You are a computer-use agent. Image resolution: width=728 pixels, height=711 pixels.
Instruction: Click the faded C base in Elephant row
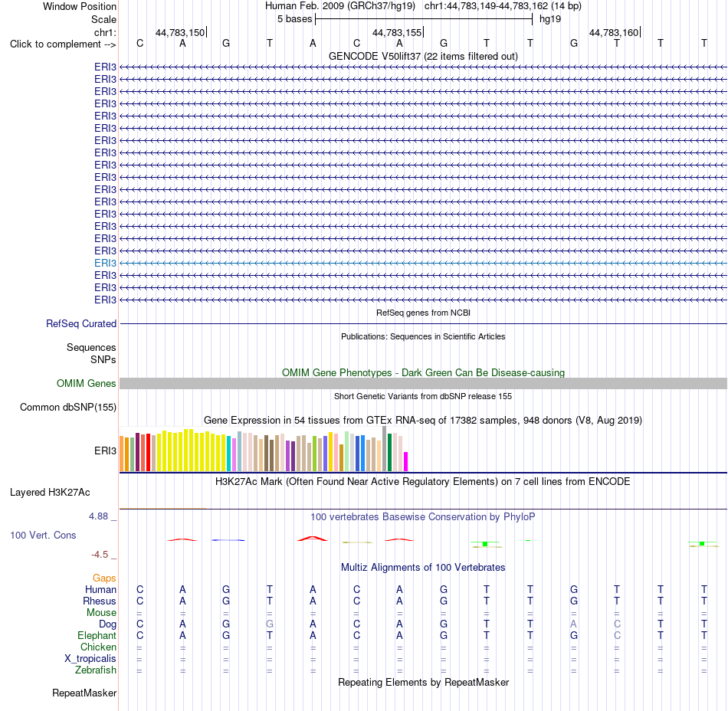click(617, 635)
